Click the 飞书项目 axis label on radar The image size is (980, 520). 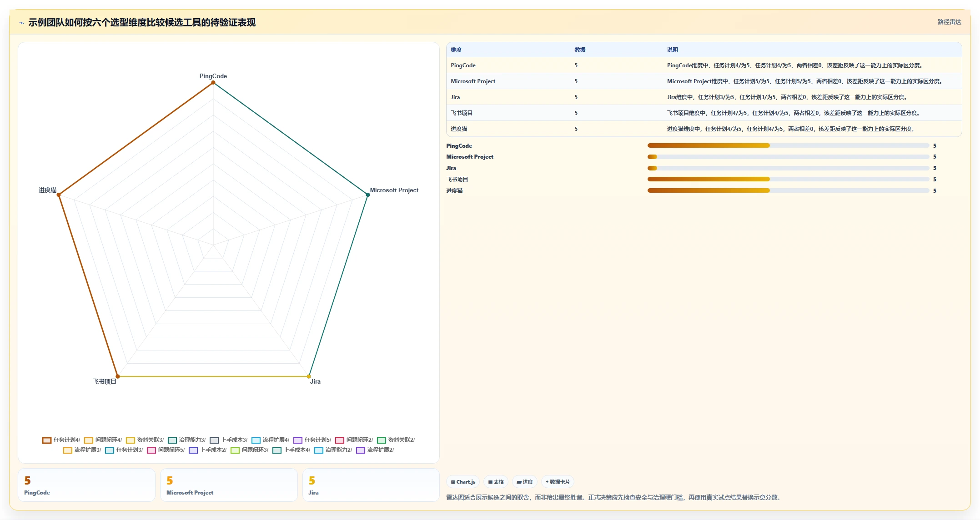coord(105,381)
